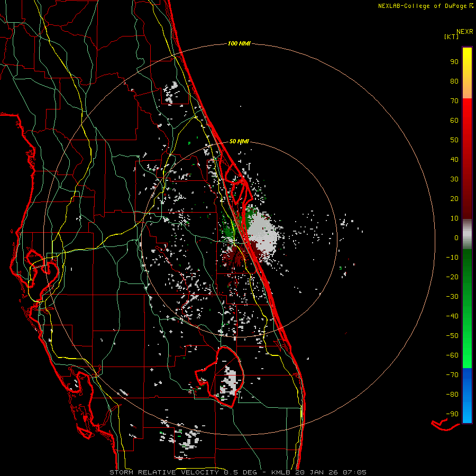Click the -60 value on velocity scale
The width and height of the screenshot is (476, 476).
[452, 355]
